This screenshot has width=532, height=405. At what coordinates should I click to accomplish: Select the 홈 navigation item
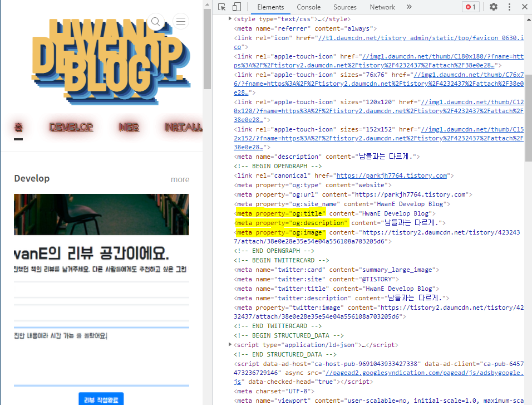[19, 128]
